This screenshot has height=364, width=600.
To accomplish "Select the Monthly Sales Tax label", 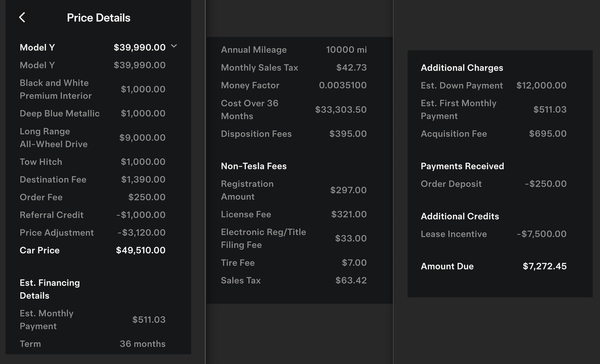I will pos(259,68).
